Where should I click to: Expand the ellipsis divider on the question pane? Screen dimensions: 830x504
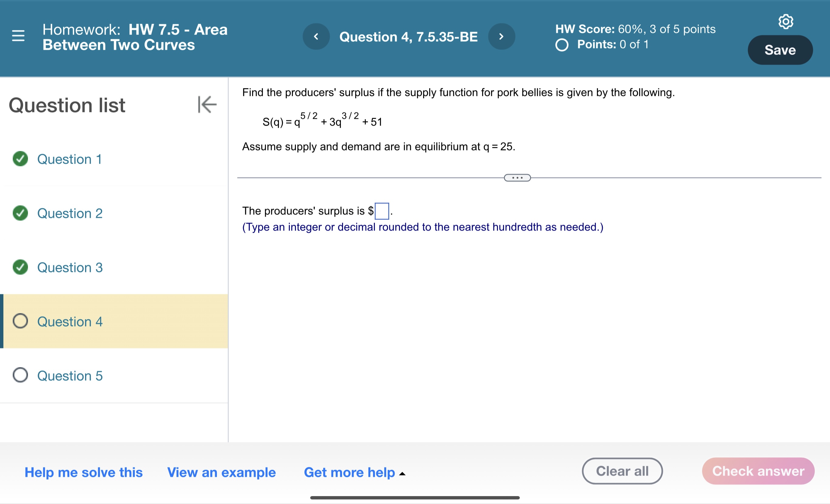coord(517,177)
